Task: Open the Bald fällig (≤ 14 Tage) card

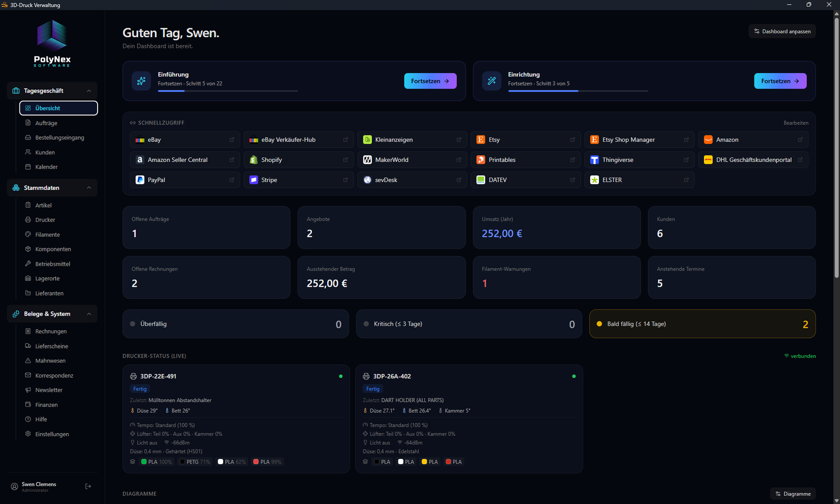Action: tap(702, 324)
